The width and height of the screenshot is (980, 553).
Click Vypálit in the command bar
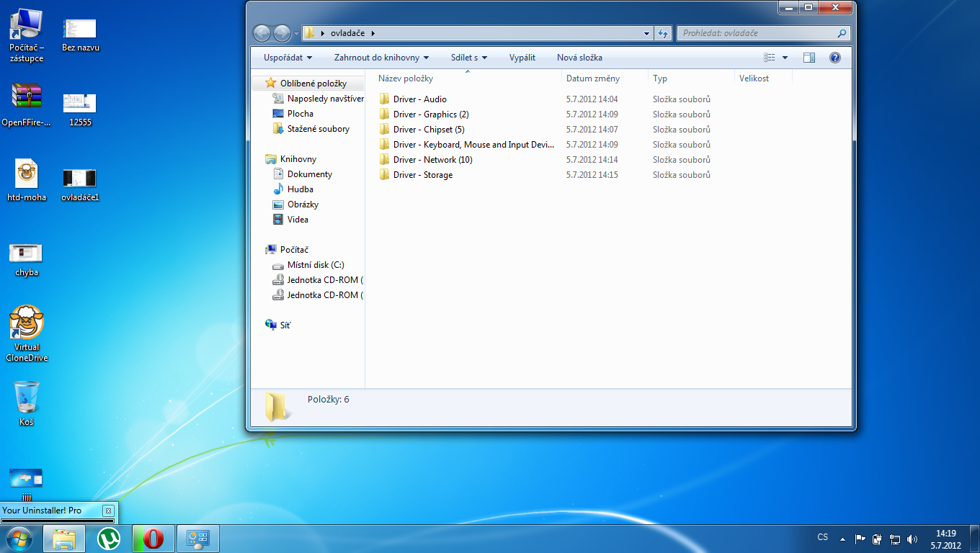pyautogui.click(x=522, y=58)
